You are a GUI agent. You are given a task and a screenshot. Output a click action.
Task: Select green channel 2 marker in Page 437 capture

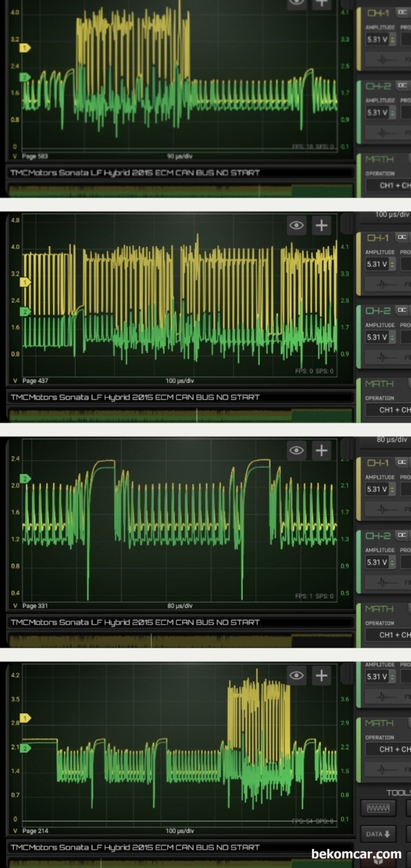click(25, 312)
